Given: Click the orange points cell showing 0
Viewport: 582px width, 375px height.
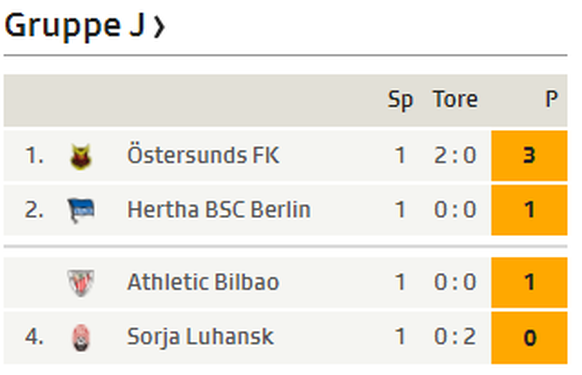Looking at the screenshot, I should point(529,338).
